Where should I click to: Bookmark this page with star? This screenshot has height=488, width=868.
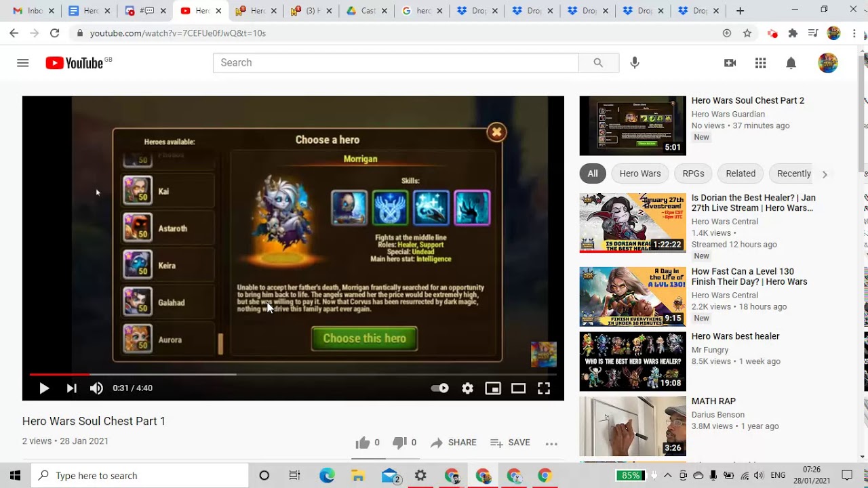747,33
